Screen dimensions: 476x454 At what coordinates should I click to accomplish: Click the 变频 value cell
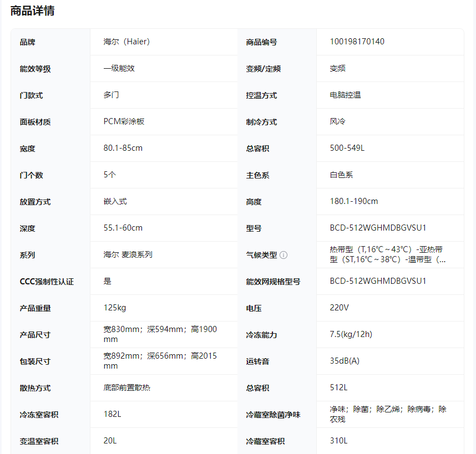click(337, 68)
